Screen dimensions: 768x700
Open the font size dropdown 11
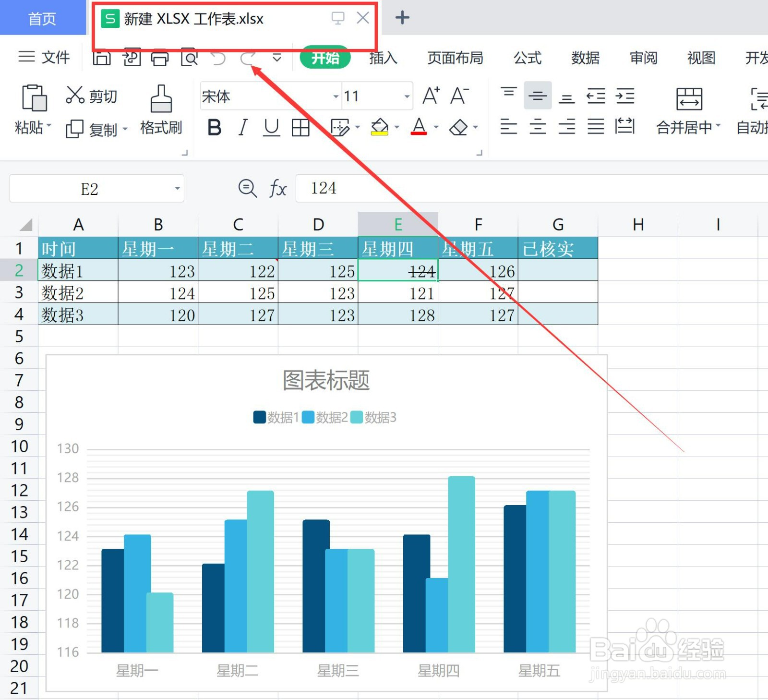tap(407, 97)
